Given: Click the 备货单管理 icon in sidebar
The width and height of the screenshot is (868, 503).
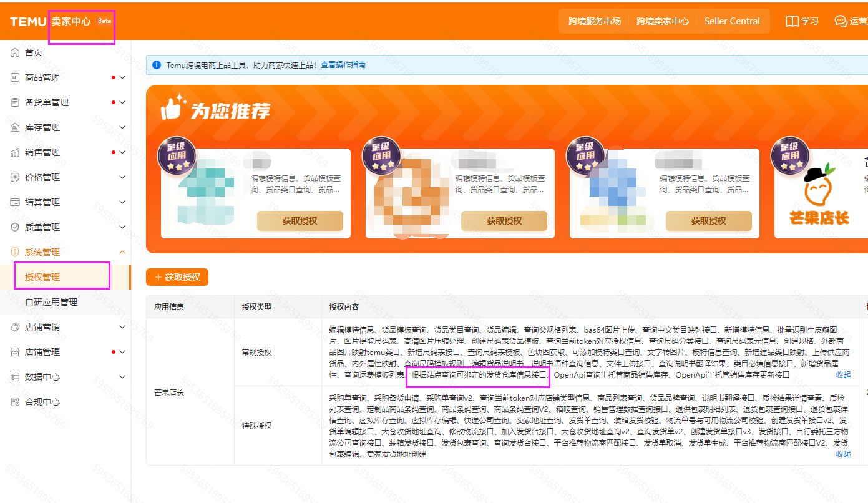Looking at the screenshot, I should [x=15, y=102].
